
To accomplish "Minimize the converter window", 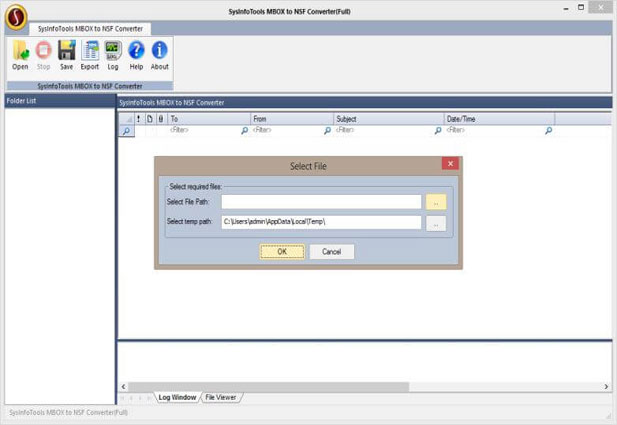I will [x=566, y=8].
